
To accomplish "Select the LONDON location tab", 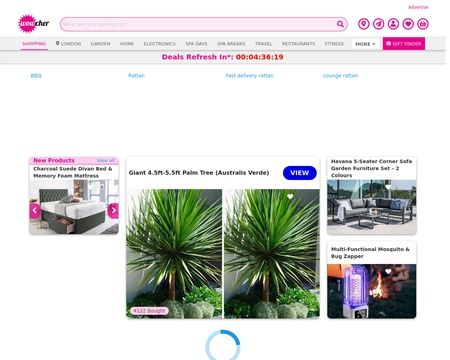I will [x=68, y=44].
